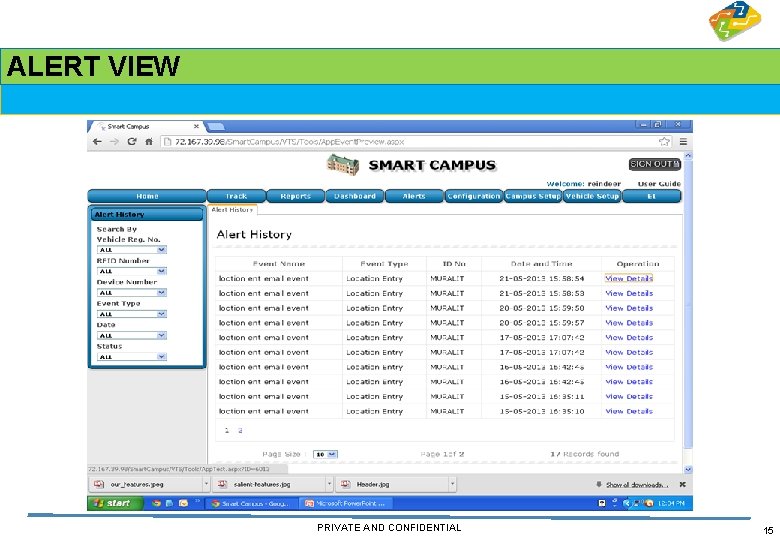Open the Campus Setup menu
This screenshot has width=780, height=540.
coord(533,196)
